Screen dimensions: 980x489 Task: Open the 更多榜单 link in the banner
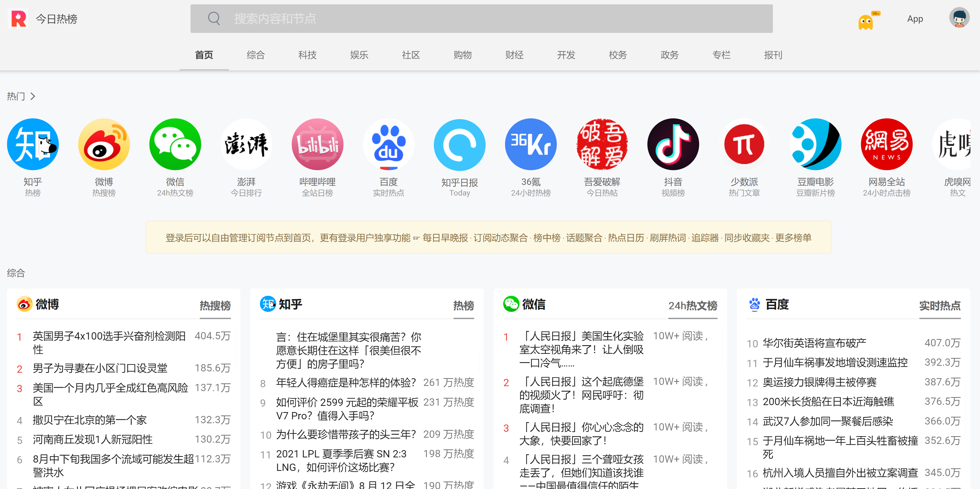[793, 238]
